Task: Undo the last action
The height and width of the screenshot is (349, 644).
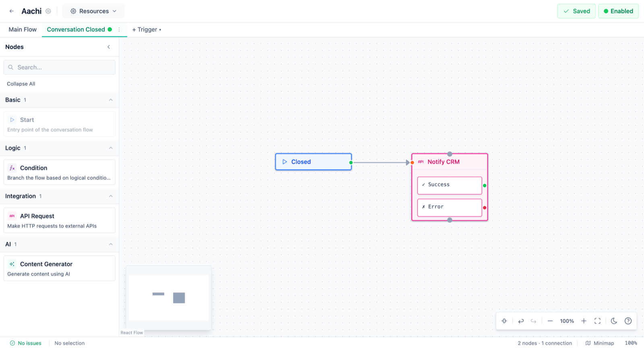Action: [521, 321]
